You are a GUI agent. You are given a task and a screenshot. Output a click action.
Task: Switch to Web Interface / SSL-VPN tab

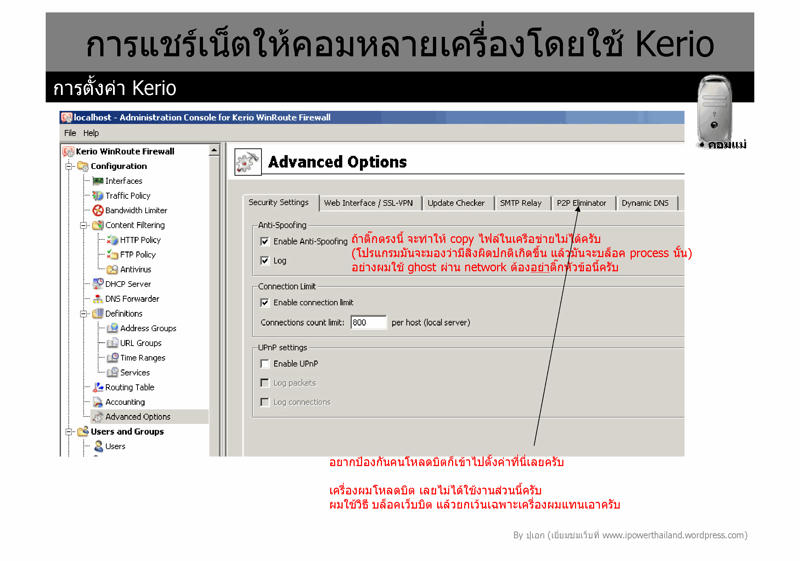coord(368,203)
